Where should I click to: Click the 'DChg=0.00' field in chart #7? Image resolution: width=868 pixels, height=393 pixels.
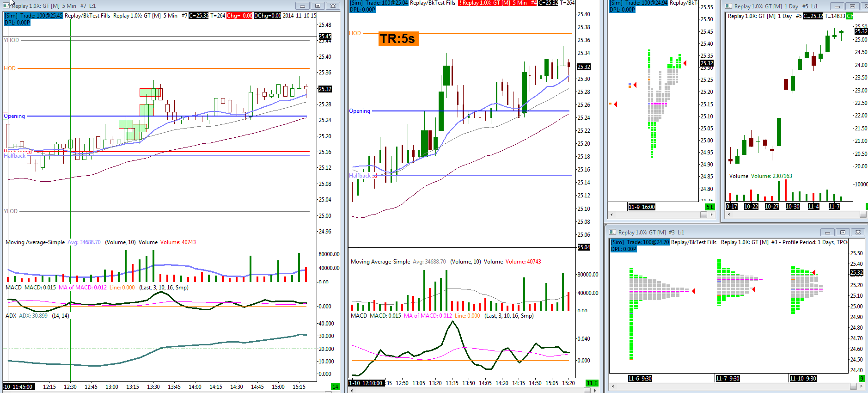click(x=268, y=16)
